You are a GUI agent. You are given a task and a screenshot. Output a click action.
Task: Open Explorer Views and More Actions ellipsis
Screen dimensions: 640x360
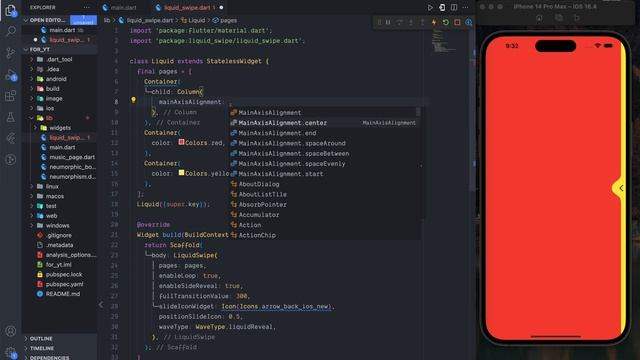click(x=87, y=7)
